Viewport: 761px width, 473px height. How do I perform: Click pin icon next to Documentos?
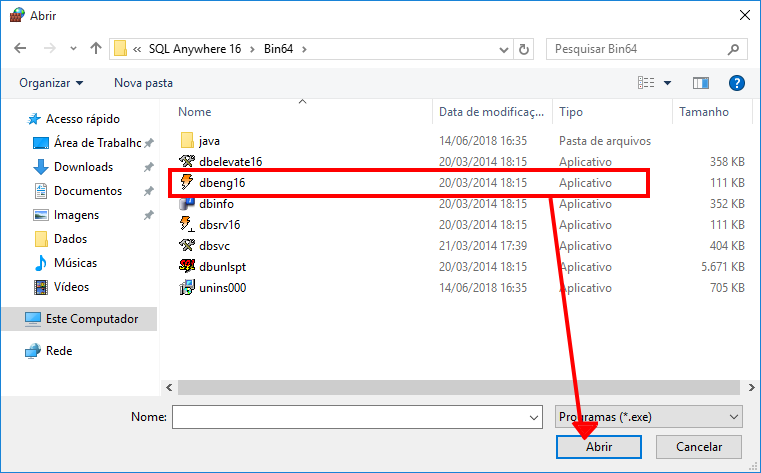point(149,191)
